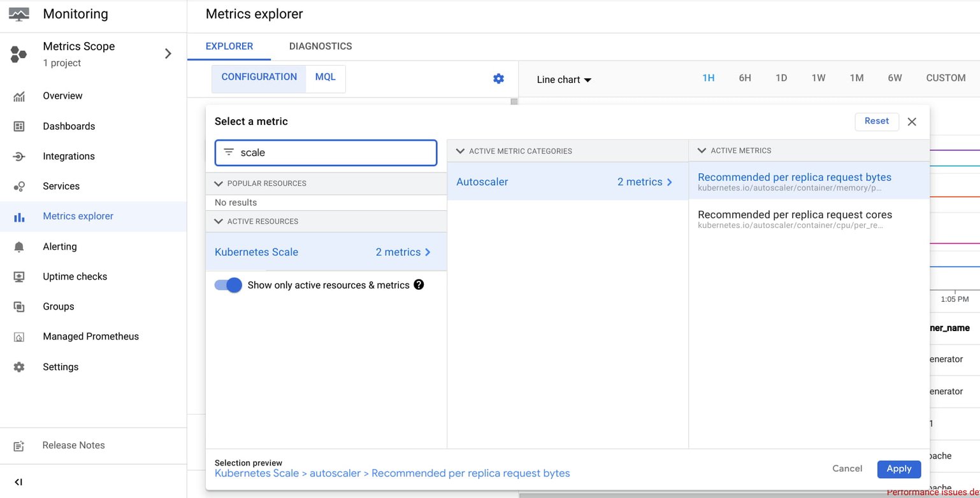Image resolution: width=980 pixels, height=498 pixels.
Task: Click the Settings gear icon in sidebar
Action: pyautogui.click(x=19, y=367)
